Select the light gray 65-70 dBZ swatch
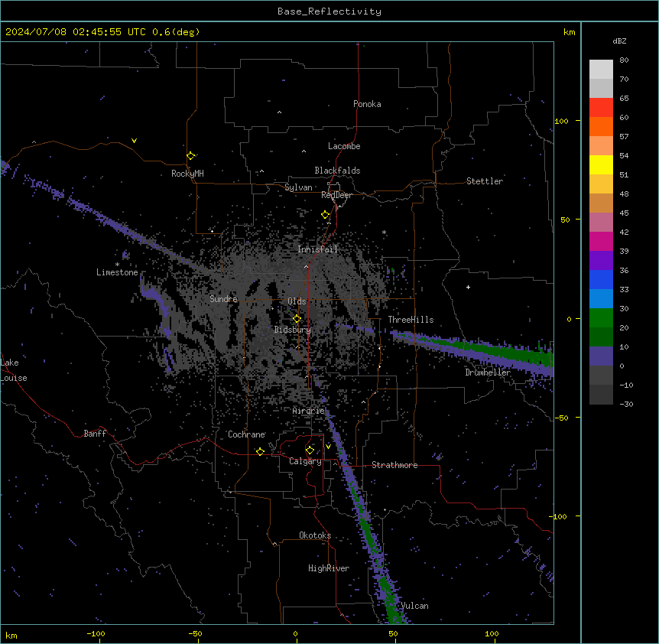The height and width of the screenshot is (644, 659). click(601, 88)
